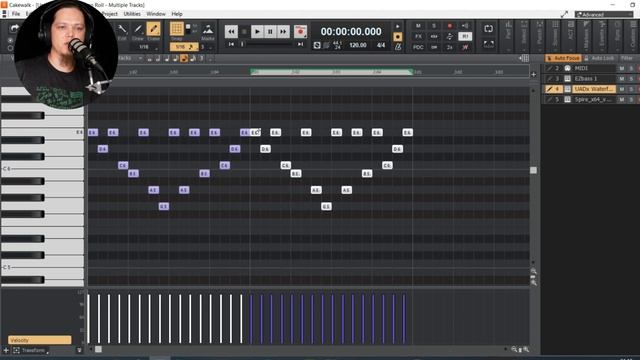This screenshot has height=360, width=640.
Task: Click the timecode display 00:00:00.000
Action: 351,31
